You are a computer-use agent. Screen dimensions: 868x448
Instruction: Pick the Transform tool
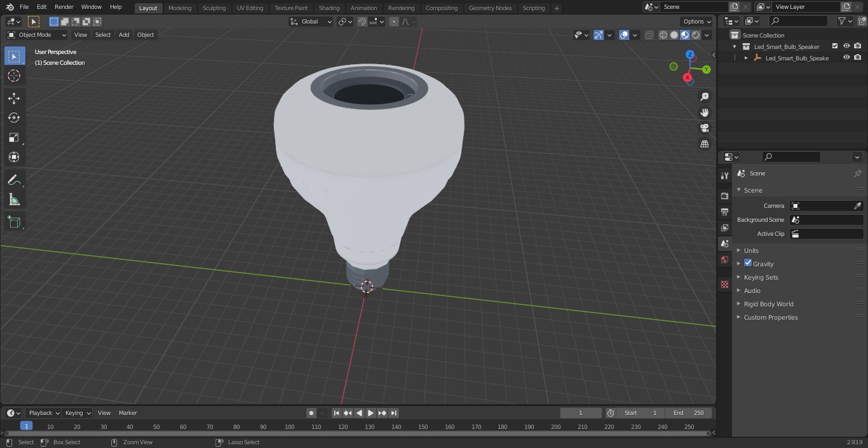(x=14, y=157)
